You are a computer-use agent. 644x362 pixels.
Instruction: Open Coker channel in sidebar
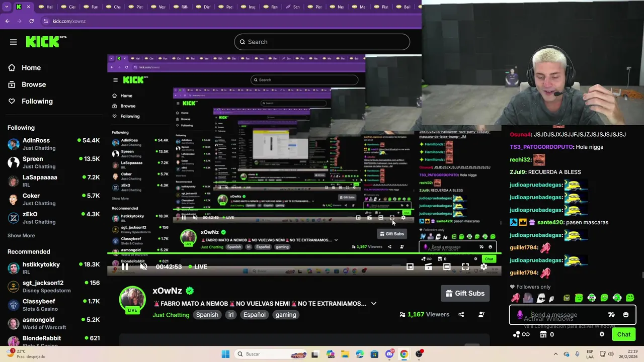(54, 199)
